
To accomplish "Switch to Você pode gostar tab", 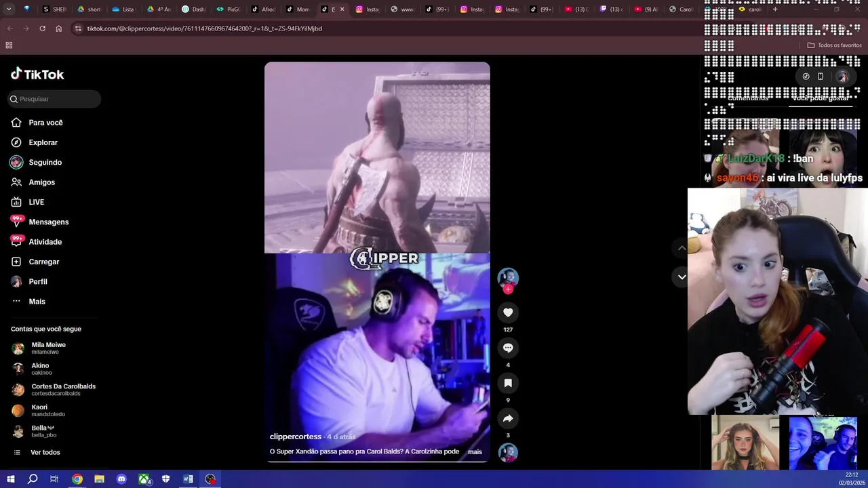I will (x=820, y=98).
